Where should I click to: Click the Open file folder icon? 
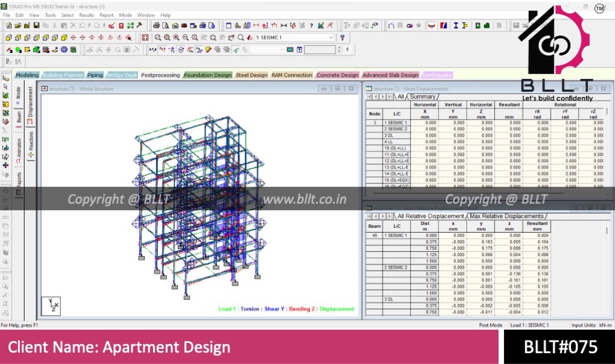17,25
